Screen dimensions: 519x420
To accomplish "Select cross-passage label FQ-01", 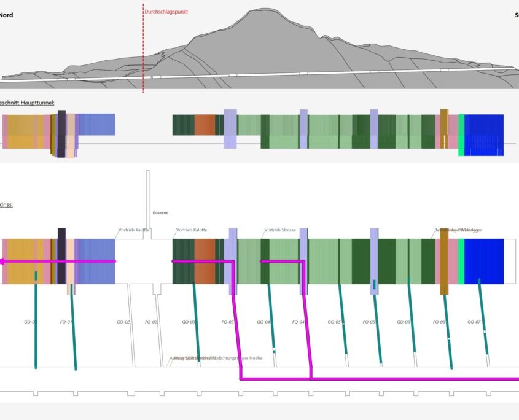I will click(x=66, y=322).
